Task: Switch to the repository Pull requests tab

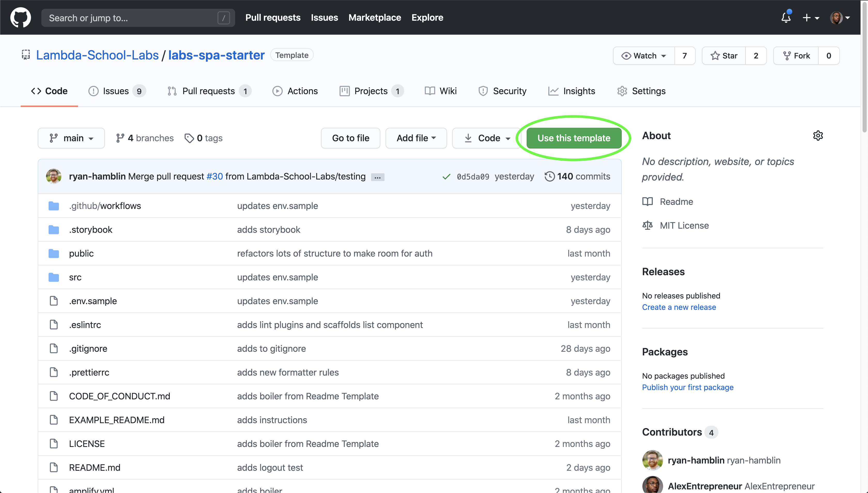Action: point(209,91)
